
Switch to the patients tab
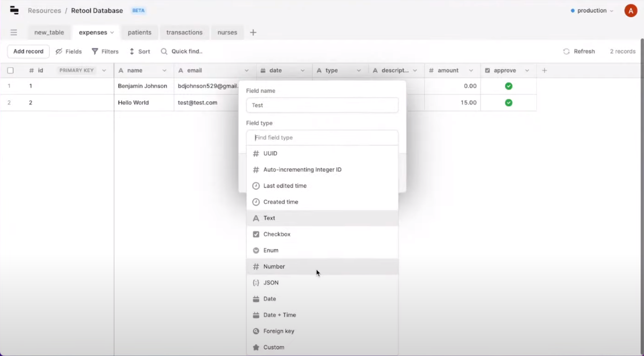click(140, 33)
